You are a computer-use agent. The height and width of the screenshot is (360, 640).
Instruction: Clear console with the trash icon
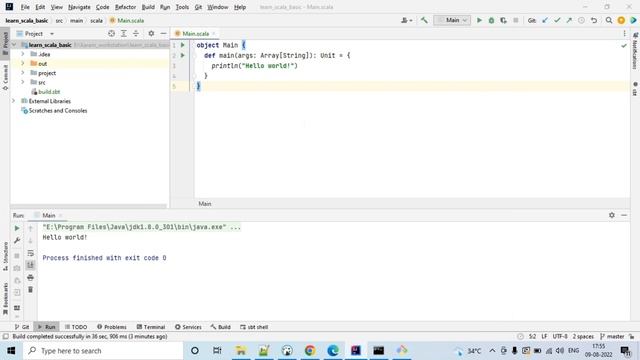tap(30, 289)
